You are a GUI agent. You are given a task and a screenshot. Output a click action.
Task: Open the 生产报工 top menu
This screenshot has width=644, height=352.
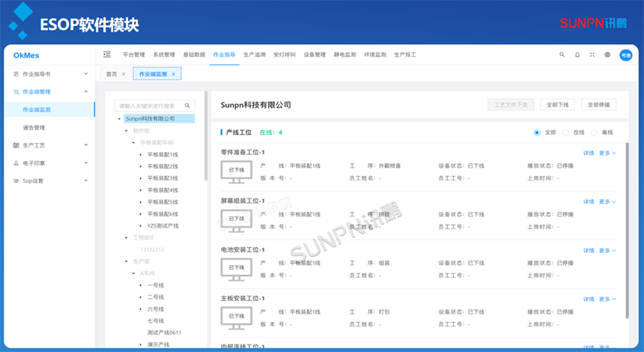pos(405,55)
